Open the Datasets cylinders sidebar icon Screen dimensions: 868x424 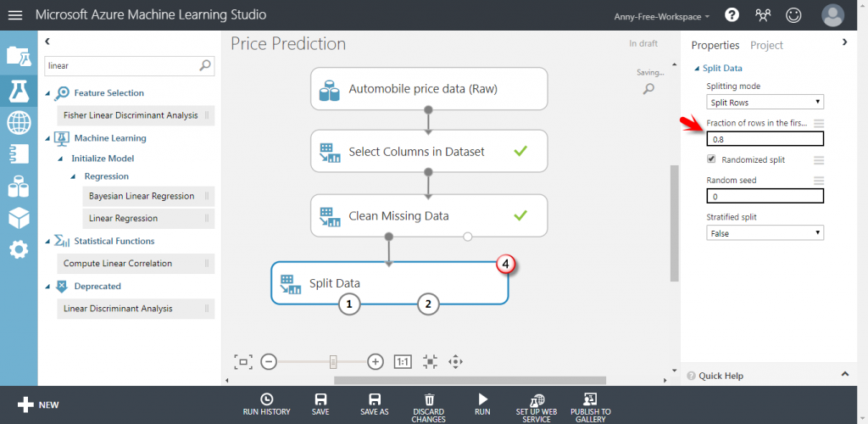(19, 187)
